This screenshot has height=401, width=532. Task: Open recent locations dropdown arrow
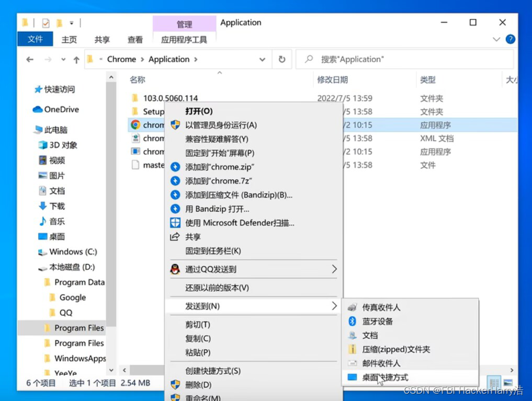63,60
